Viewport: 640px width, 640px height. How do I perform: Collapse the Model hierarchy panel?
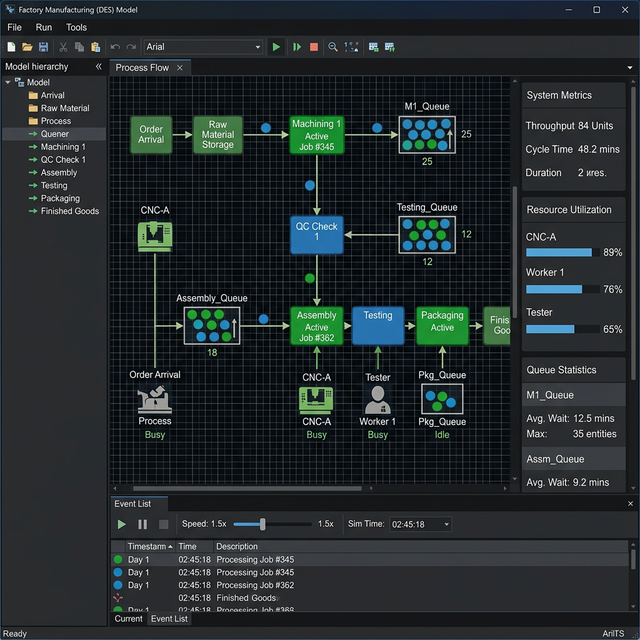tap(98, 66)
